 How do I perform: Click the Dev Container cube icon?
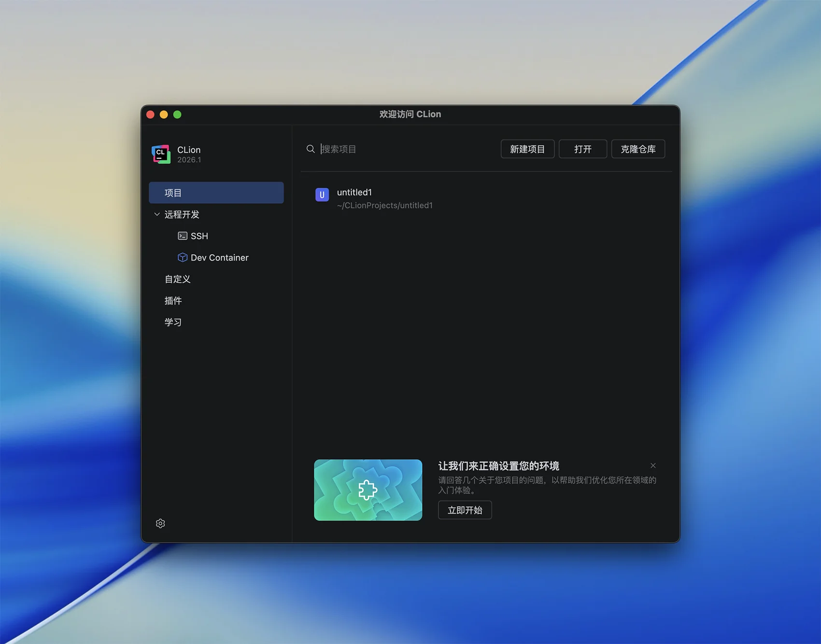point(183,258)
